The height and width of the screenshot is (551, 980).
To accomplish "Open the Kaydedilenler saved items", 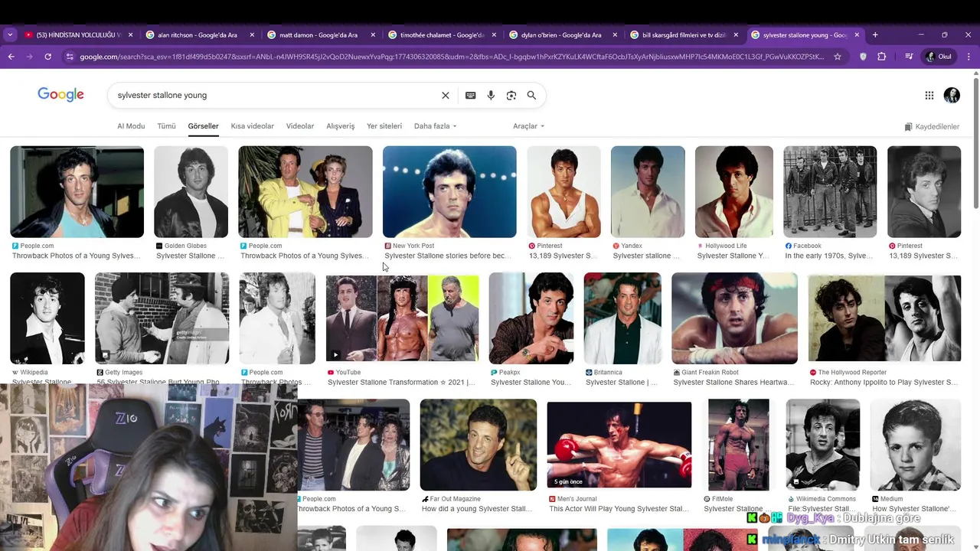I will click(x=932, y=127).
